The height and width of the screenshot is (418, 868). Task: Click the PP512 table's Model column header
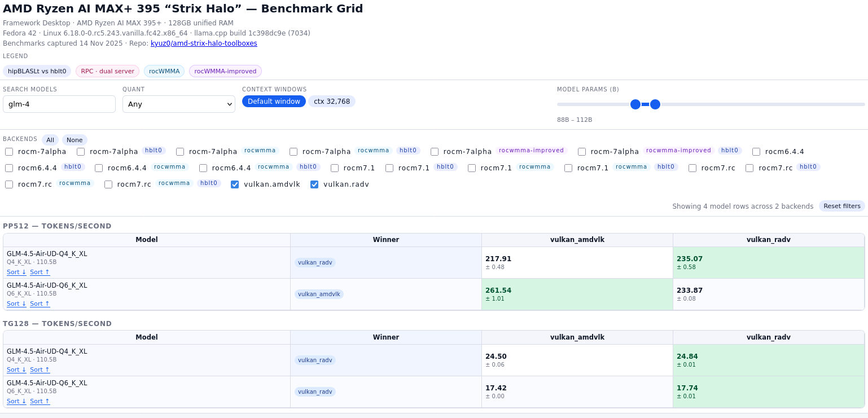tap(147, 240)
